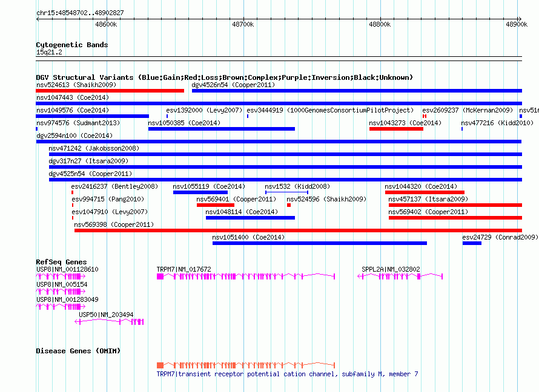This screenshot has height=392, width=539.
Task: Select the nsv1051400 (Coe2014) blue bar
Action: coord(320,243)
